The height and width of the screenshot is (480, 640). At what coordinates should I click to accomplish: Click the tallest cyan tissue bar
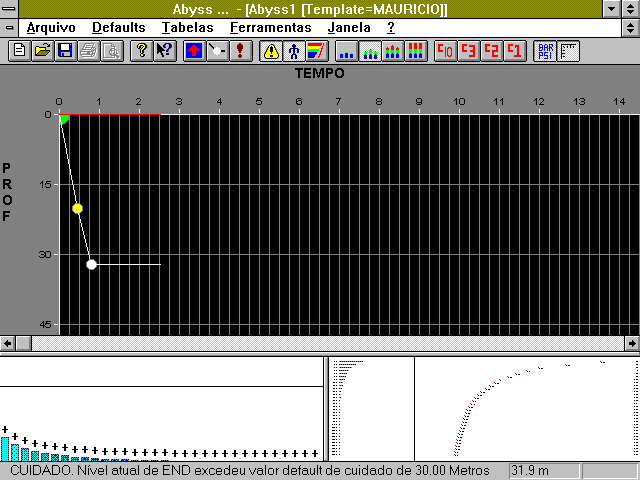[5, 449]
